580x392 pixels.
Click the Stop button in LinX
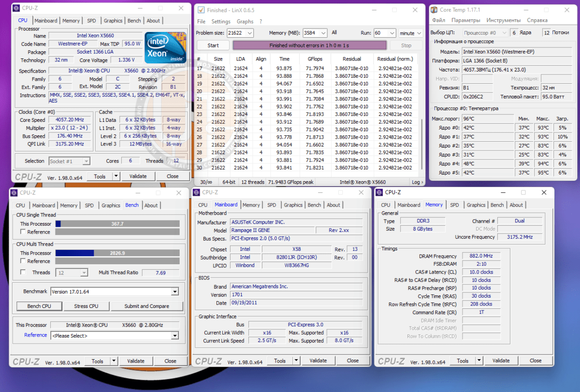pos(406,45)
